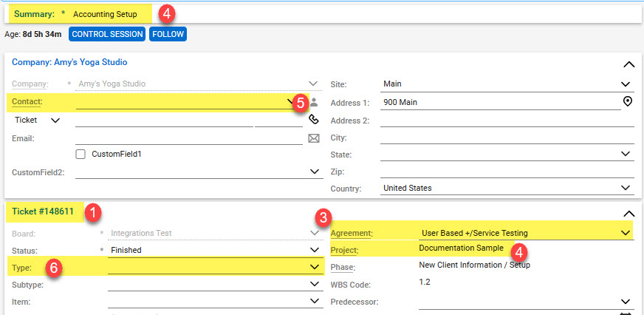Collapse the Ticket #148611 section chevron
This screenshot has width=644, height=315.
coord(628,214)
